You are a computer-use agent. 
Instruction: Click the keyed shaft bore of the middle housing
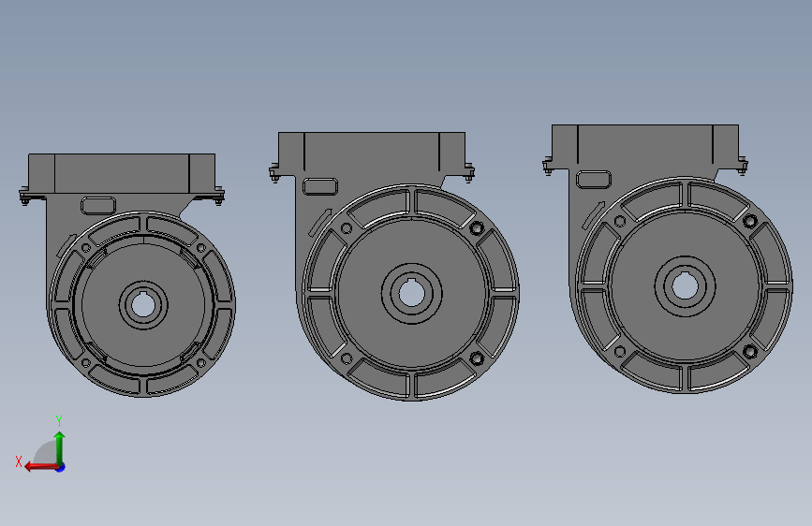(412, 294)
